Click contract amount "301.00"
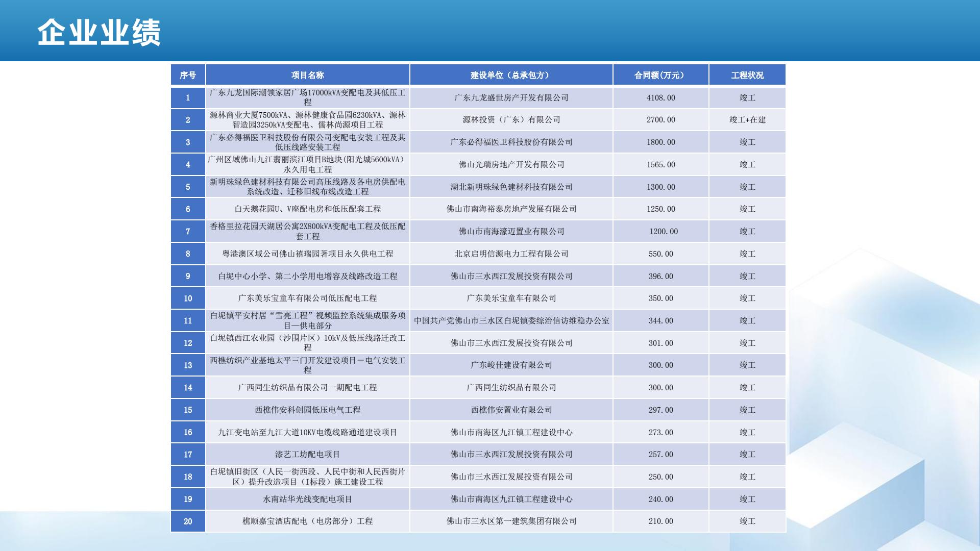 coord(661,343)
